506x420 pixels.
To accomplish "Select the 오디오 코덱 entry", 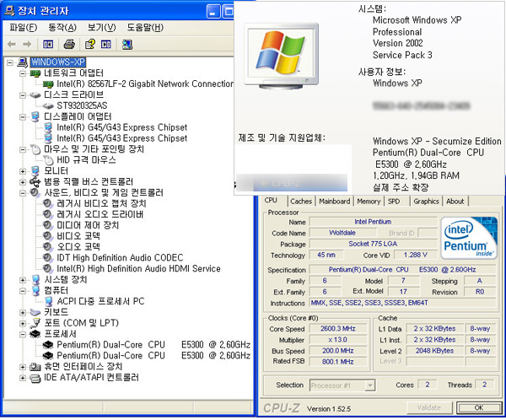I will coord(78,247).
